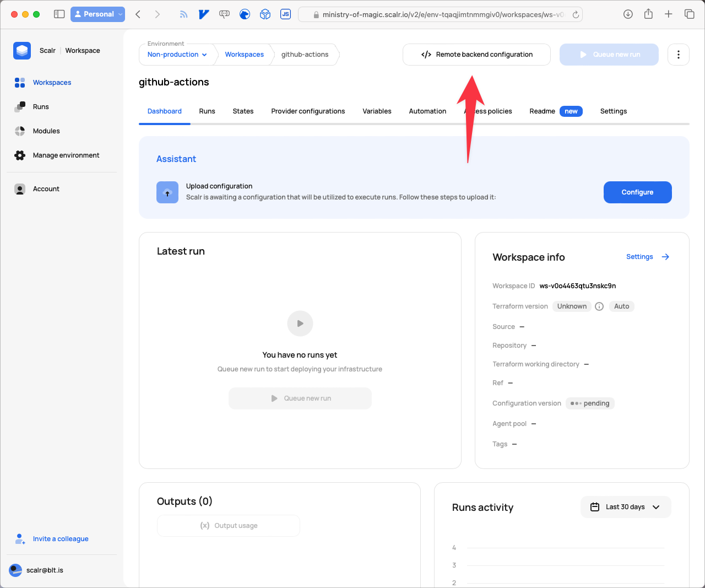Screen dimensions: 705x588
Task: Toggle the Safari sidebar icon
Action: point(59,14)
